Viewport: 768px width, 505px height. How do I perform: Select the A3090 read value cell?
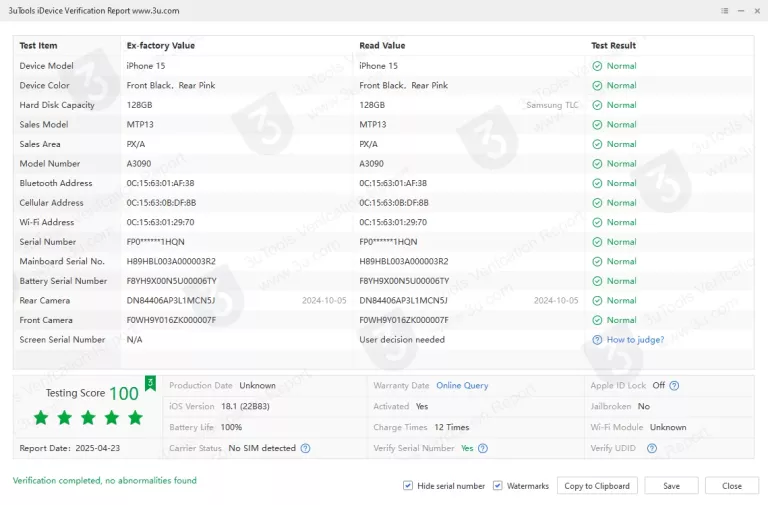371,164
